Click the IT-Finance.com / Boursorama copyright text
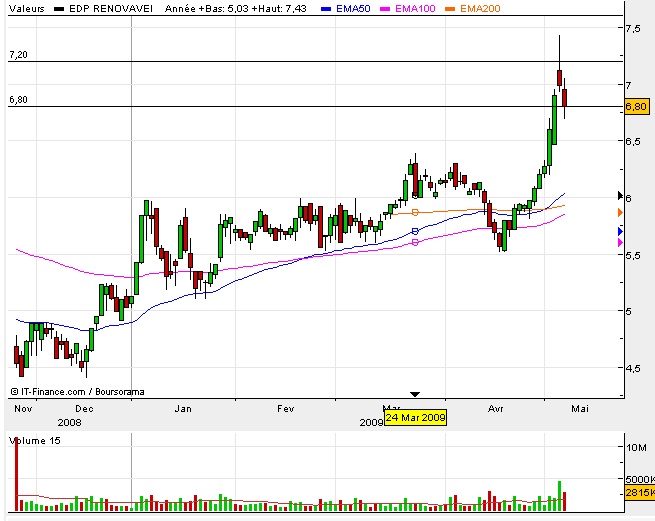Screen dimensions: 655x521 pos(78,392)
